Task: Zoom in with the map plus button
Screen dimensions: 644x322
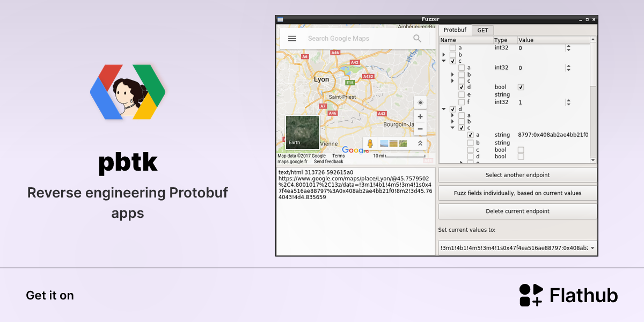Action: point(420,116)
